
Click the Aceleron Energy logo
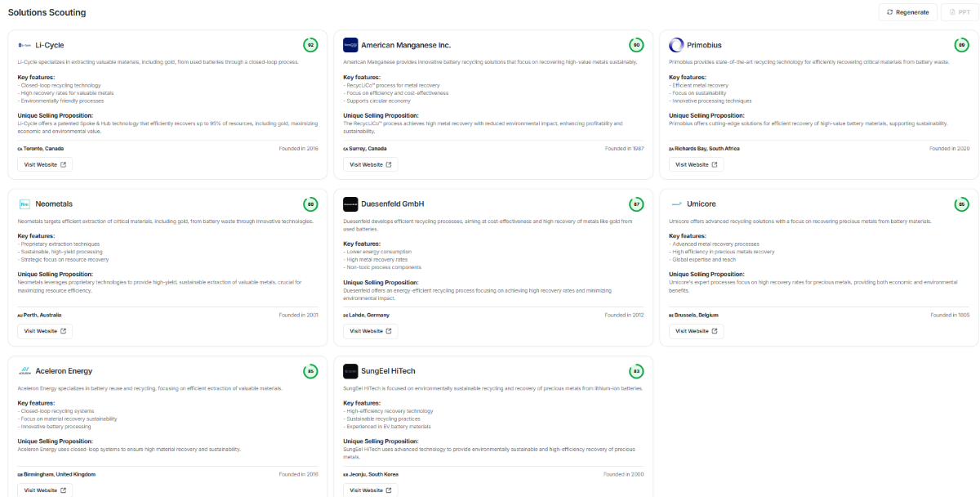tap(24, 371)
